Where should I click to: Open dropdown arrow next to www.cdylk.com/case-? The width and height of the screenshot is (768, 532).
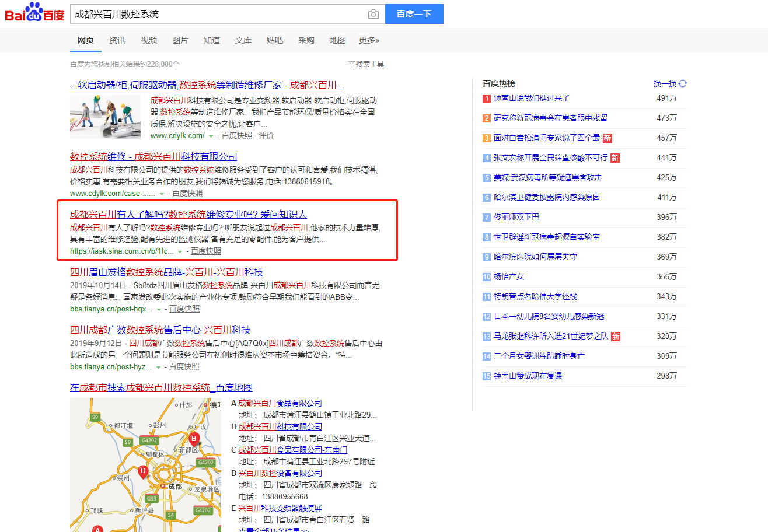point(162,194)
